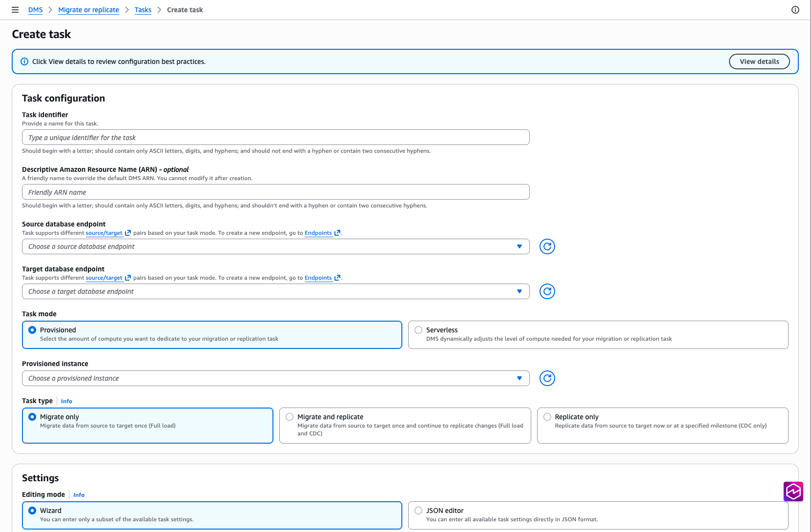Select the Replicate only task type
The image size is (811, 532).
coord(547,417)
